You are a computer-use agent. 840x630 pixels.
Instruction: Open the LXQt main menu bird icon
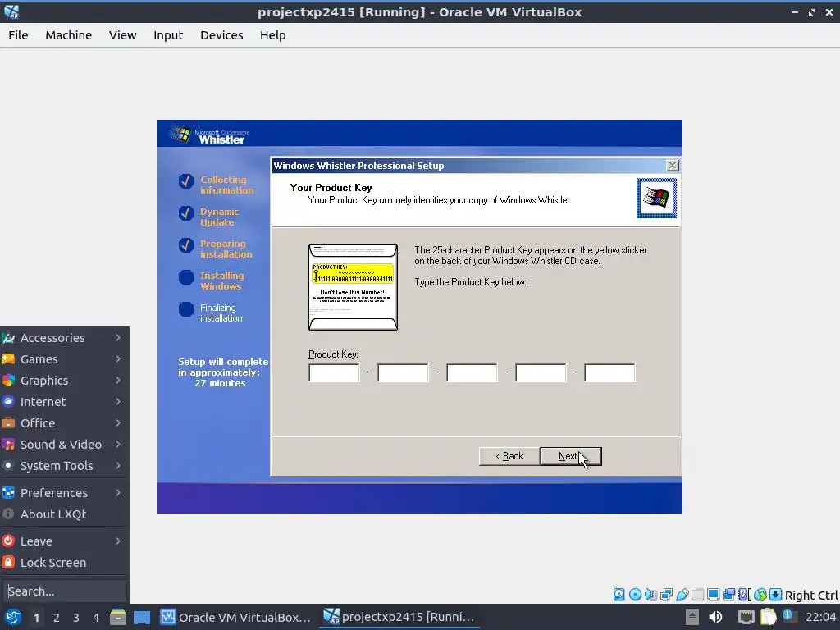coord(11,617)
